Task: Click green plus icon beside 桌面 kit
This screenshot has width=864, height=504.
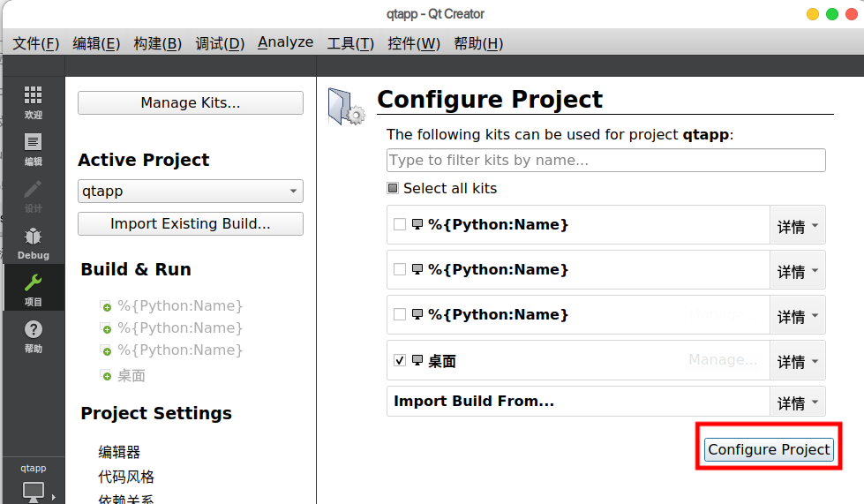Action: pyautogui.click(x=107, y=376)
